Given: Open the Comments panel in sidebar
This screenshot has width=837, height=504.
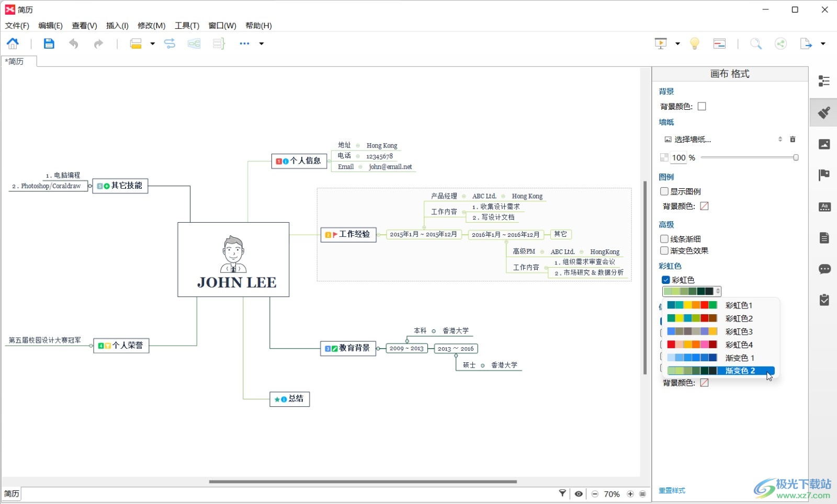Looking at the screenshot, I should [x=824, y=269].
